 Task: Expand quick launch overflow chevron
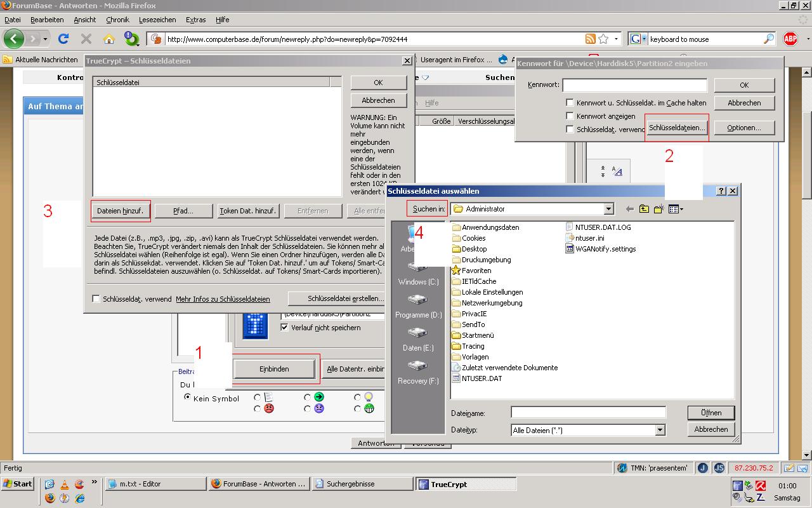pos(94,482)
